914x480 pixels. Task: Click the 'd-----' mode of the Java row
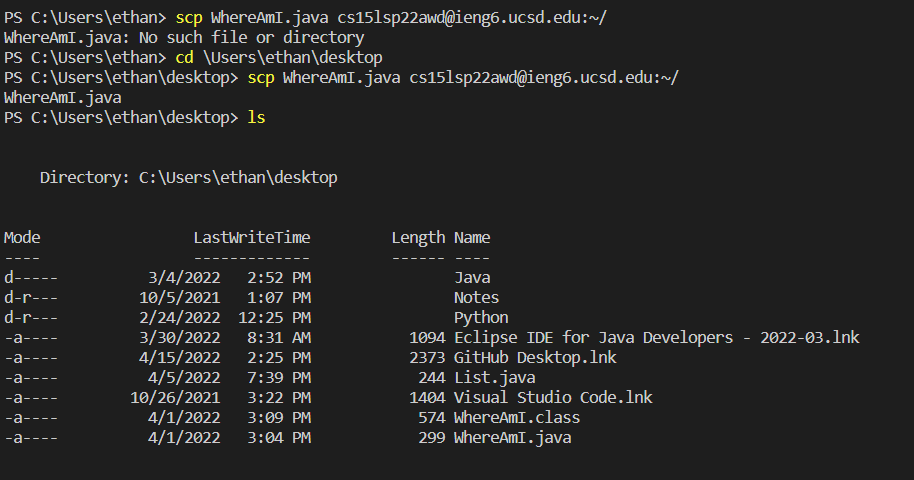31,278
